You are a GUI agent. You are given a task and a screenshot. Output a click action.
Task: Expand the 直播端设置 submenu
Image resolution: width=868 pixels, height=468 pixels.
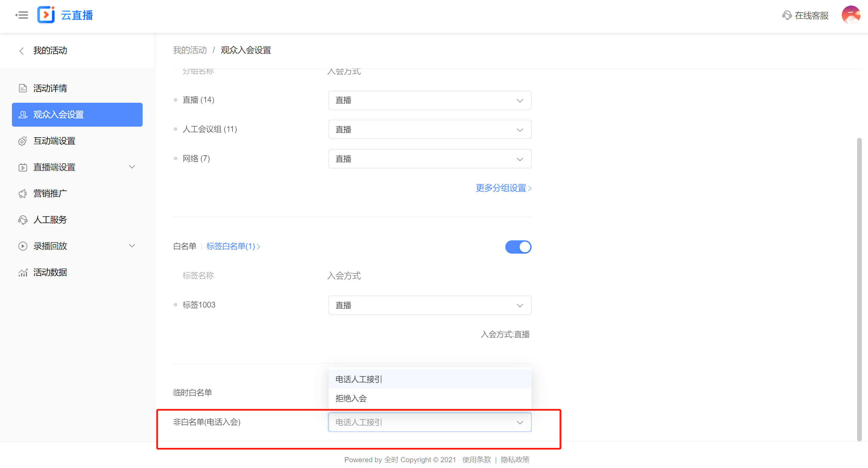click(132, 167)
